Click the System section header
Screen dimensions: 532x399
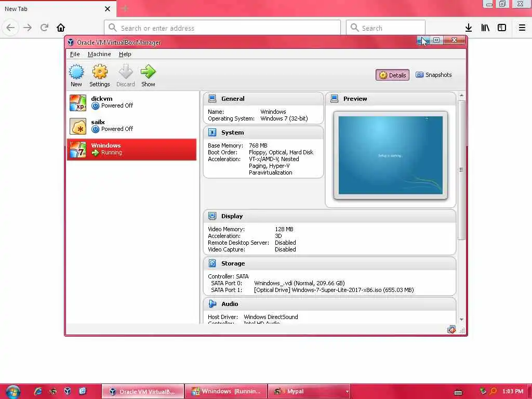pos(263,132)
